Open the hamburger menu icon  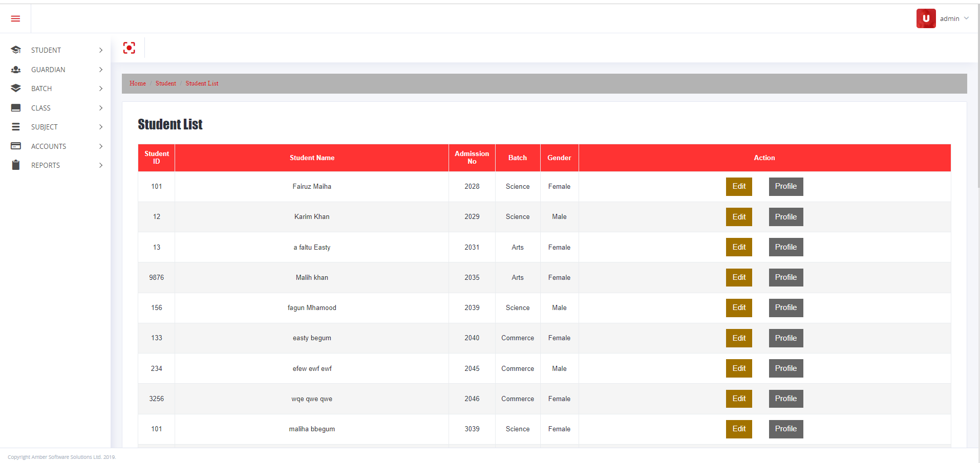[x=15, y=18]
